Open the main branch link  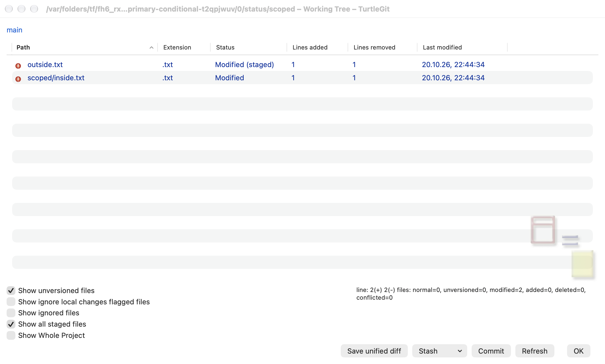(x=14, y=30)
